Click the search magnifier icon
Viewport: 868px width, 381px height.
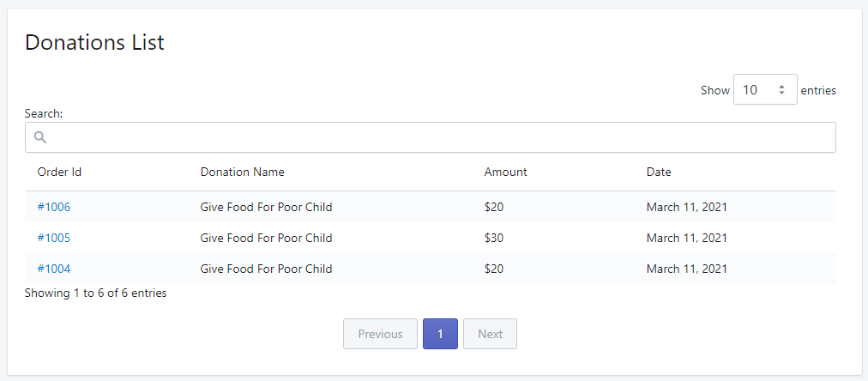39,137
